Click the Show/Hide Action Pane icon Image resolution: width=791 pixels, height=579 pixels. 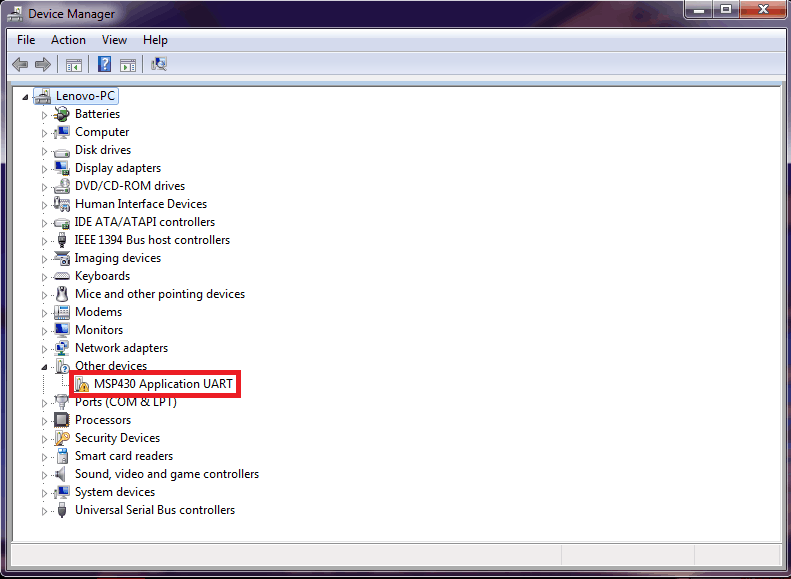(x=128, y=65)
